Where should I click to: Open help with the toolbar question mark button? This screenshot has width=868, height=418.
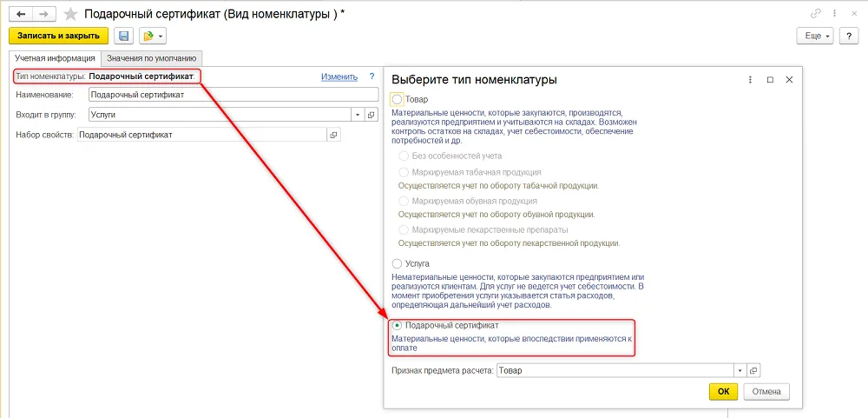click(x=849, y=36)
